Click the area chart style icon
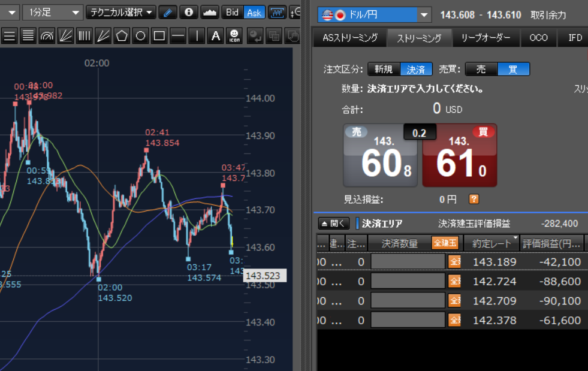This screenshot has height=371, width=588. [x=210, y=13]
